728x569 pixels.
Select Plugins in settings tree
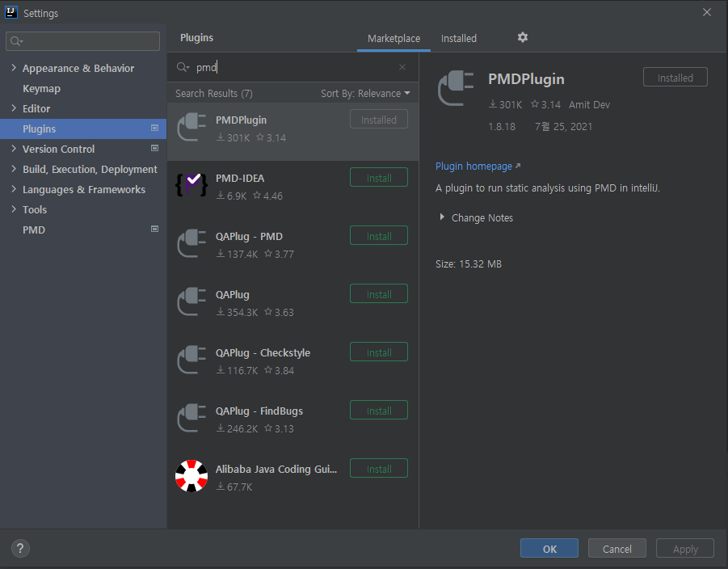(83, 129)
